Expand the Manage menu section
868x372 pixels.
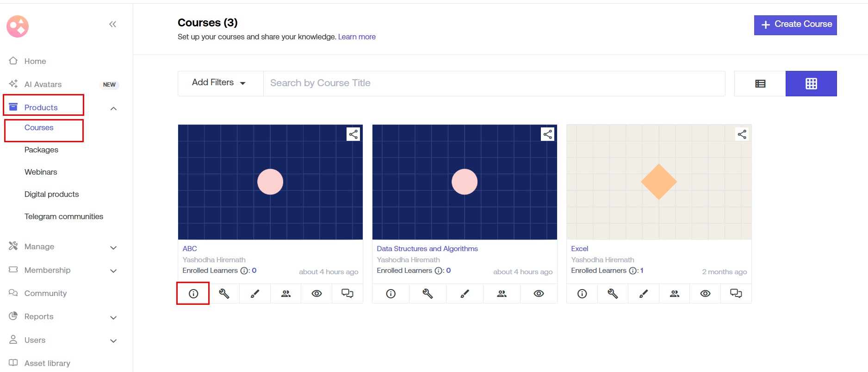point(62,247)
